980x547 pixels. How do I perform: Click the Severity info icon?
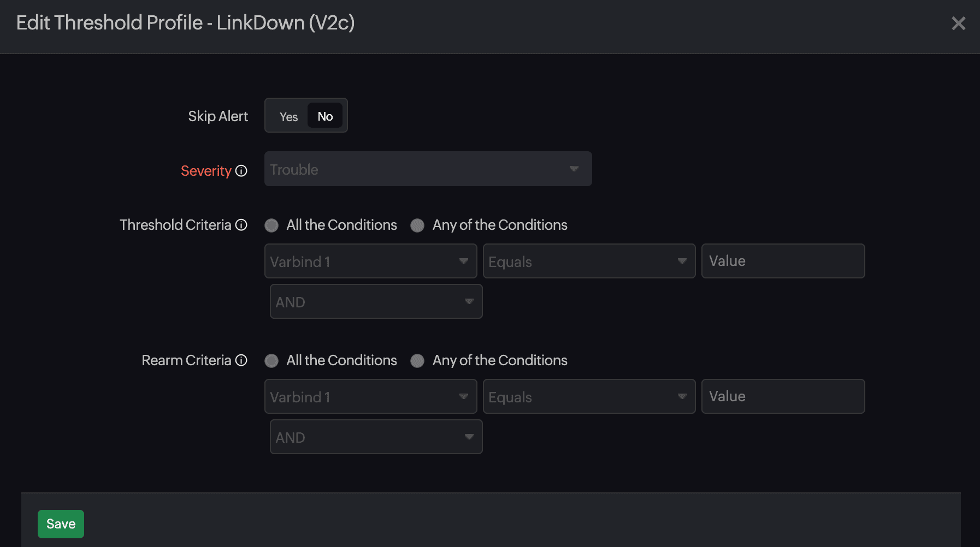(241, 171)
